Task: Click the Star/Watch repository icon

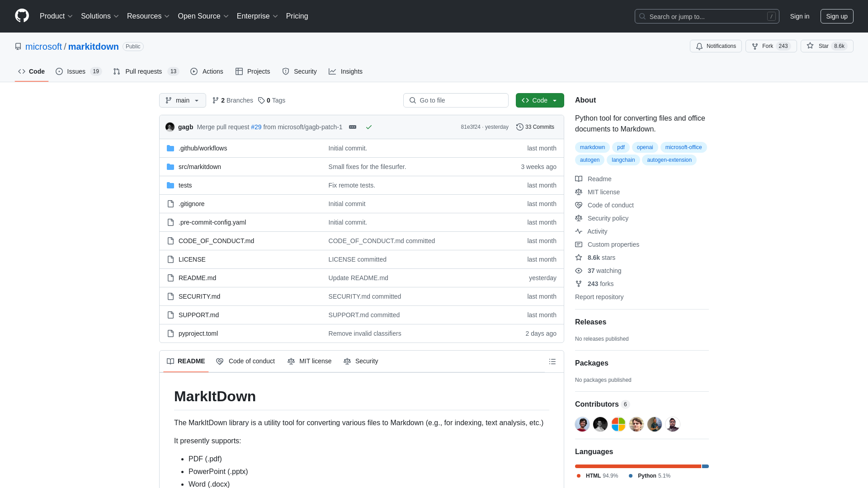Action: coord(810,46)
